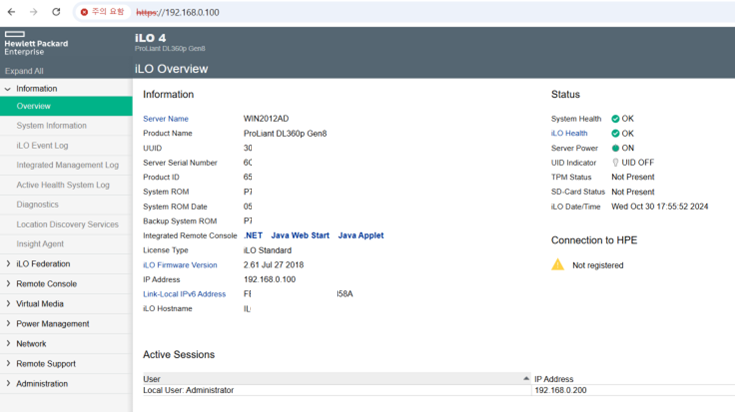Select the Not registered status text
This screenshot has width=735, height=412.
point(598,265)
